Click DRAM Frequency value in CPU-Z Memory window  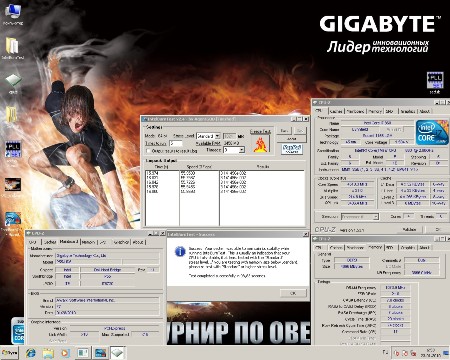pos(395,287)
